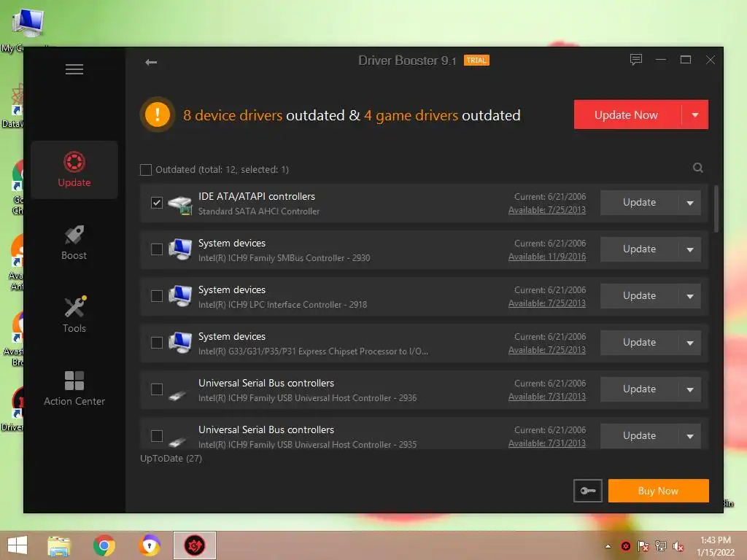Click the SMBus Controller 2930 device icon

(180, 249)
